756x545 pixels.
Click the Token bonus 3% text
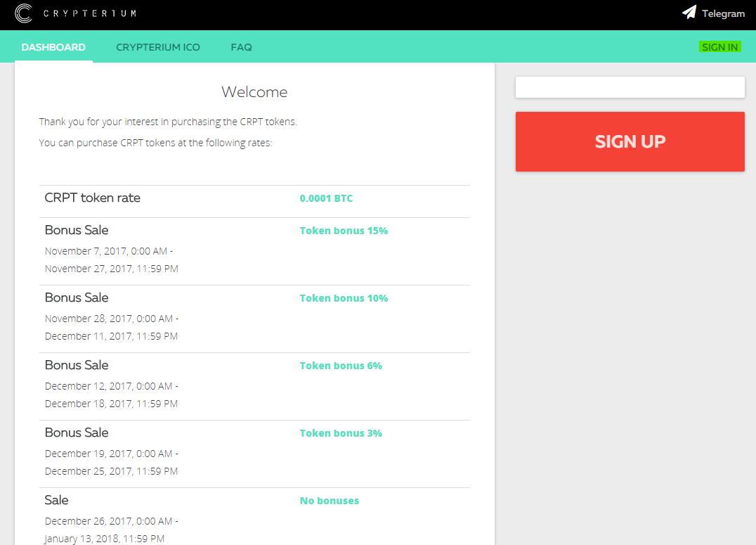coord(341,433)
